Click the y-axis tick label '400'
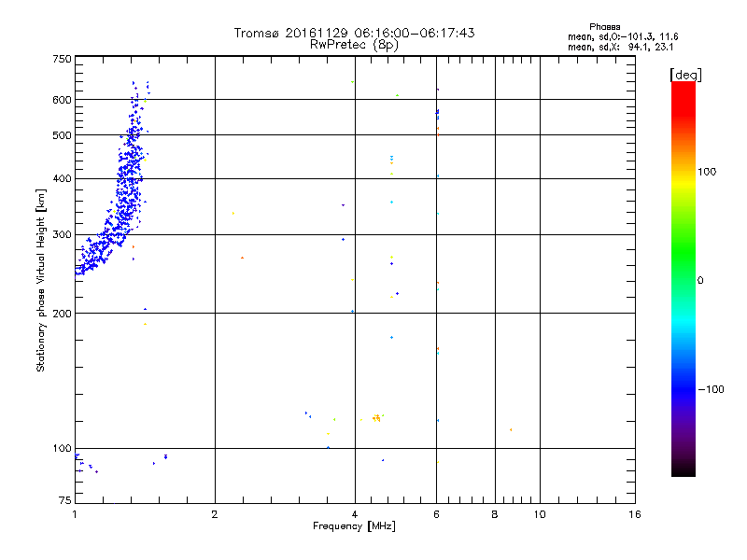The width and height of the screenshot is (747, 560). coord(62,178)
